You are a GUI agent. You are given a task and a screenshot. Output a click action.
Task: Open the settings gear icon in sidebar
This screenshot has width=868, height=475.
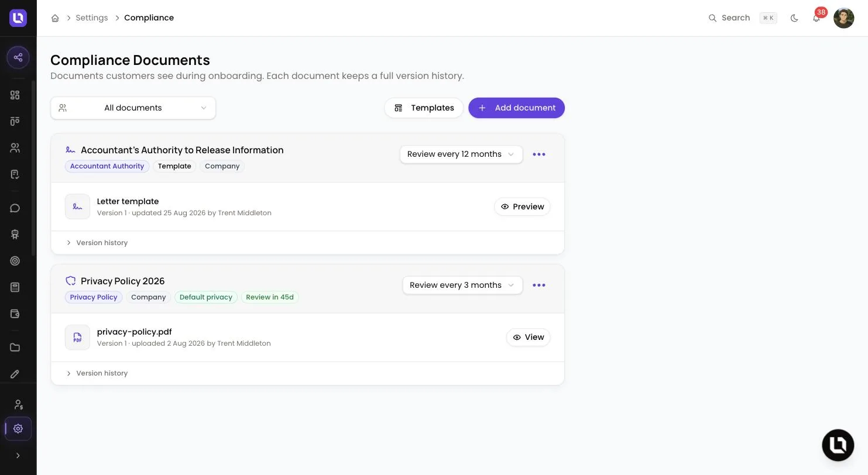click(18, 429)
